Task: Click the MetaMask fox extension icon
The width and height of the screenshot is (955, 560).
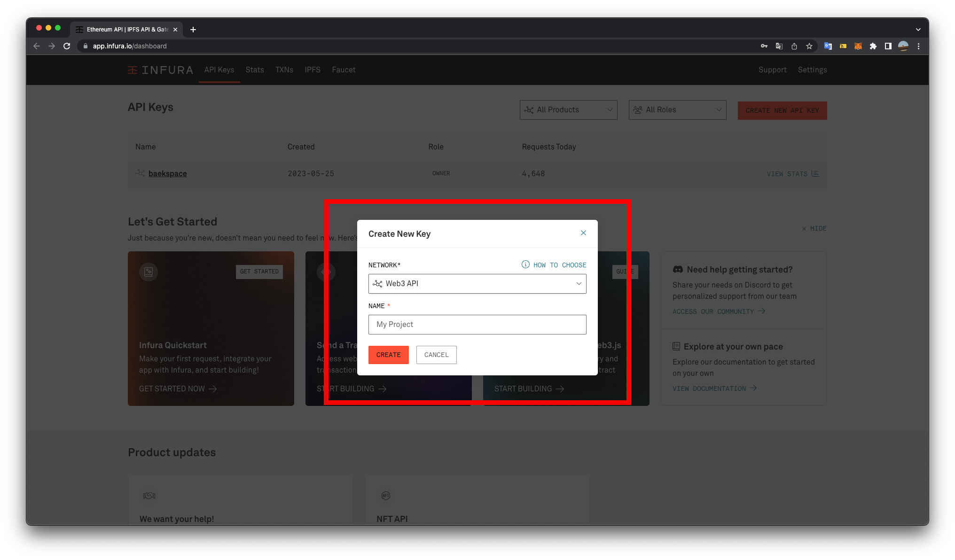Action: coord(858,46)
